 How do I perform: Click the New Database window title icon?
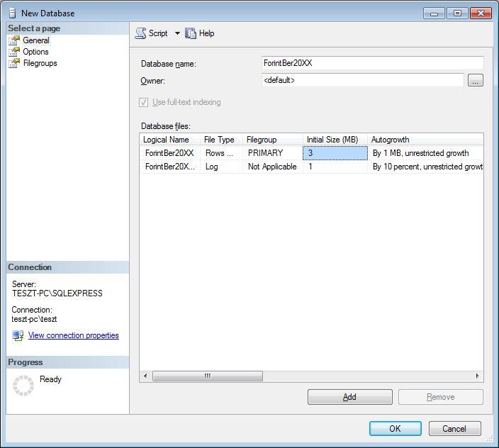coord(12,13)
